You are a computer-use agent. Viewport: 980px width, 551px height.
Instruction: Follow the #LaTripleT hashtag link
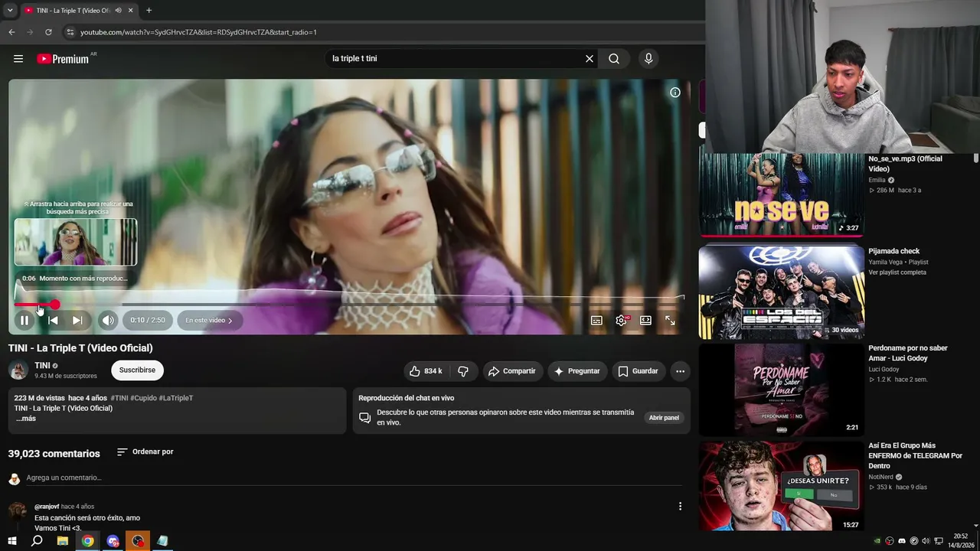pyautogui.click(x=176, y=398)
